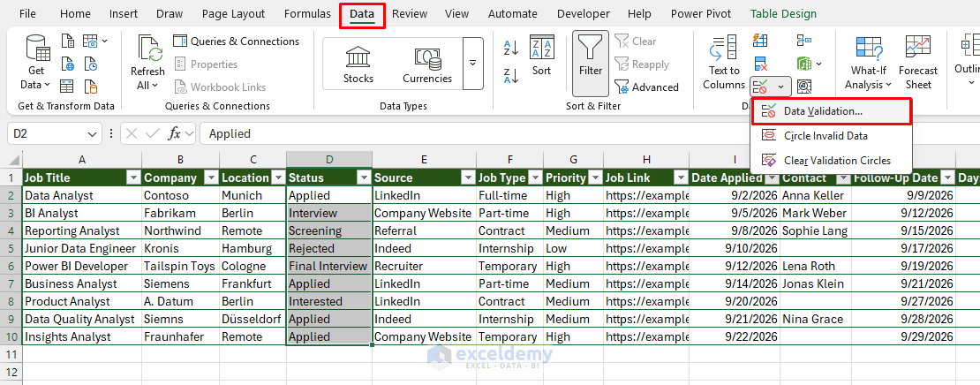980x385 pixels.
Task: Click the Consolidate icon
Action: pos(804,42)
